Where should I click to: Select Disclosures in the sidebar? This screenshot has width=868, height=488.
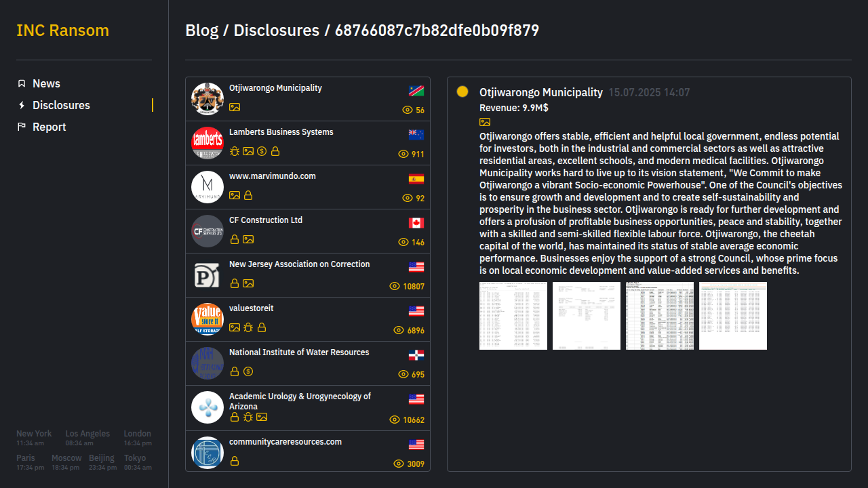click(x=61, y=105)
